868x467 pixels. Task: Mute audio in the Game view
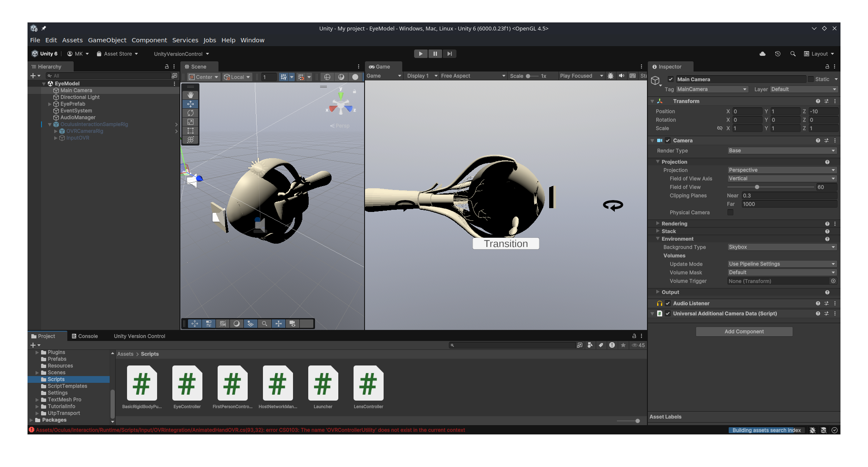[x=622, y=76]
